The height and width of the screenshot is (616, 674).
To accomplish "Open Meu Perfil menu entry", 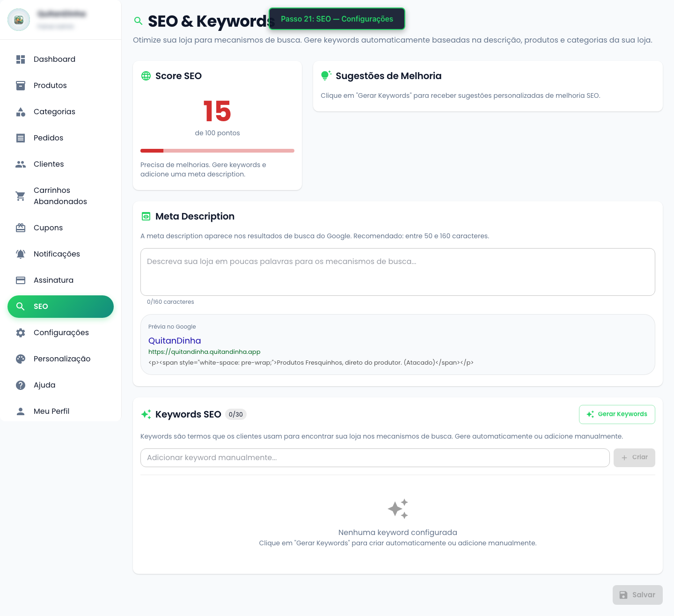I will (51, 411).
